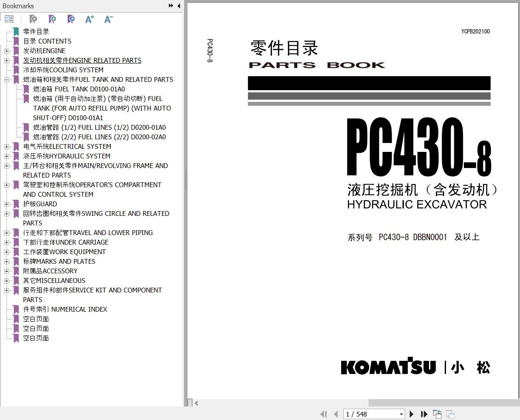520x420 pixels.
Task: Open FUEL TANK D0100-01A0 bookmark
Action: point(79,89)
